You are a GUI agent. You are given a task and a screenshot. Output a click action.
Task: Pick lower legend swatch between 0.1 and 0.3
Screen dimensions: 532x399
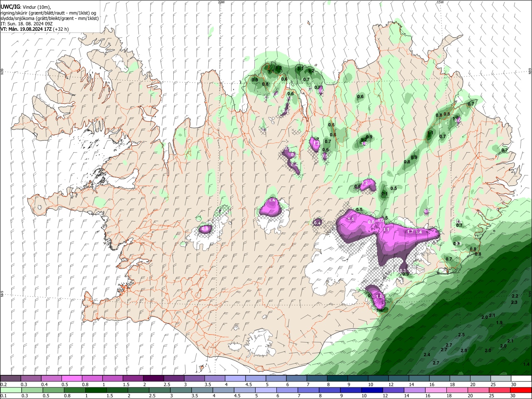tap(11, 390)
